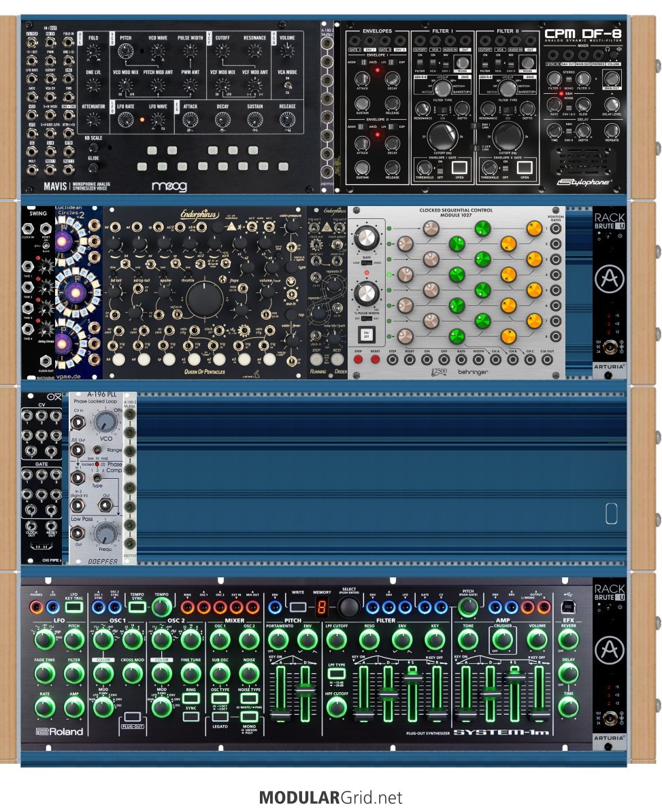Click the red Reset button on the 1027 module
Viewport: 662px width, 812px height.
tap(374, 359)
